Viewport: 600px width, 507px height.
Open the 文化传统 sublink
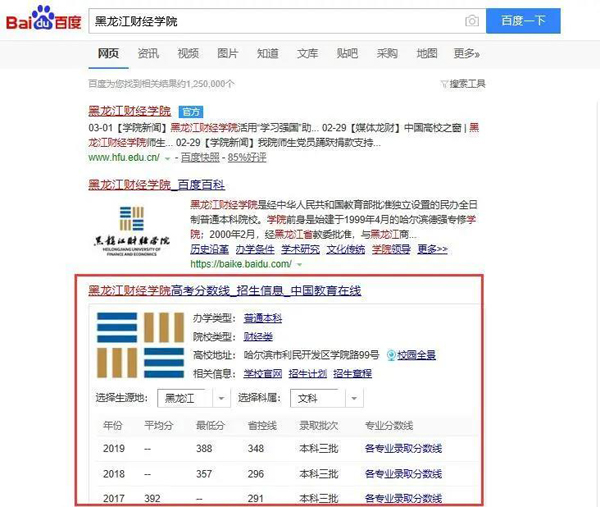(346, 249)
